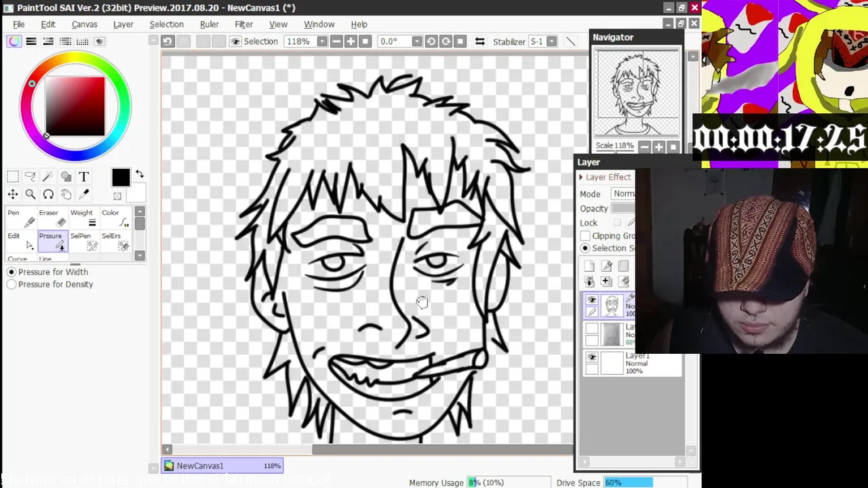
Task: Create new linework layer
Action: tap(606, 266)
